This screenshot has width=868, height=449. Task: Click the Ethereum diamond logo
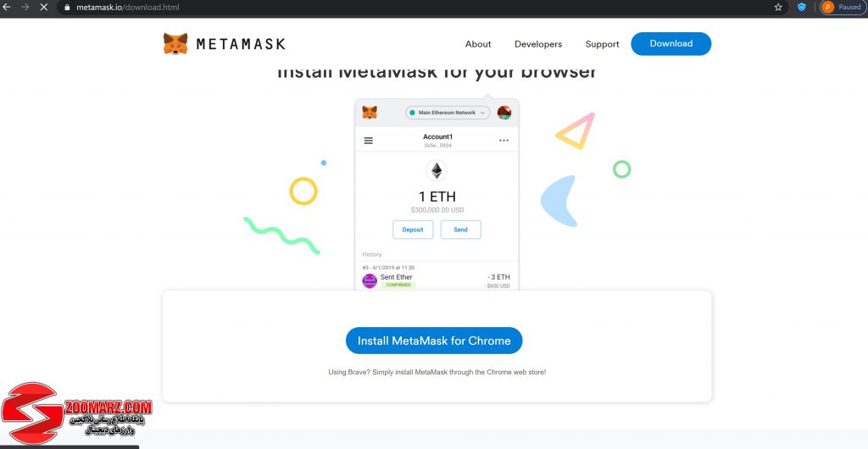click(437, 170)
